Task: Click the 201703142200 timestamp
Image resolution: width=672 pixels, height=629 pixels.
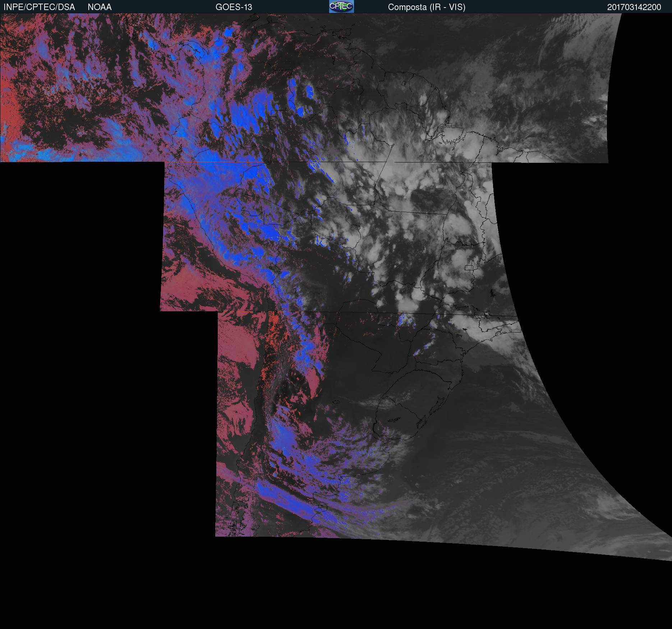Action: coord(634,7)
